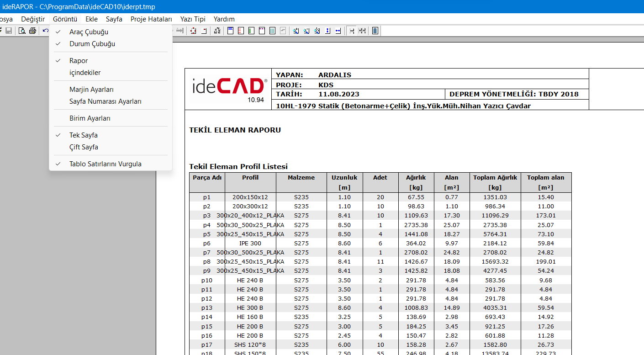Open Print Preview from the toolbar

tap(22, 31)
